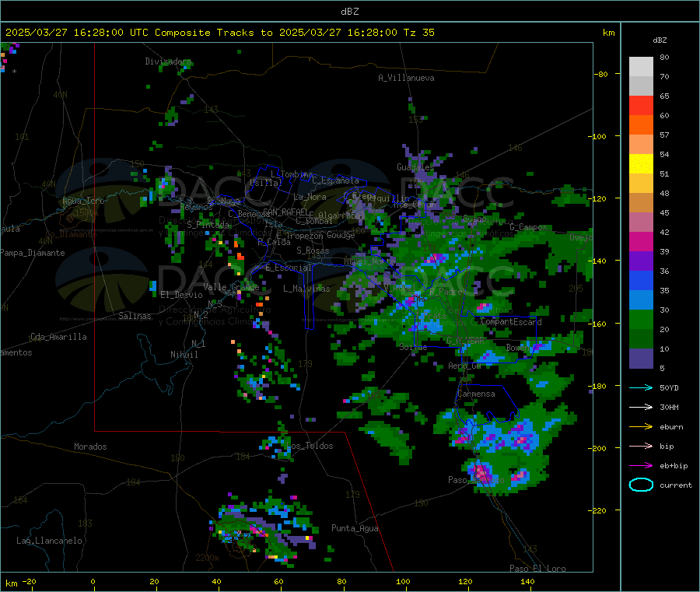Click the cyan current-ellipse legend icon
Screen dimensions: 700x592
coord(641,485)
